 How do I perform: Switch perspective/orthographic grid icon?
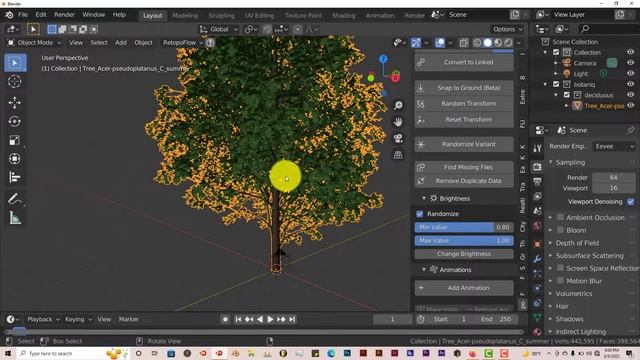pyautogui.click(x=398, y=155)
